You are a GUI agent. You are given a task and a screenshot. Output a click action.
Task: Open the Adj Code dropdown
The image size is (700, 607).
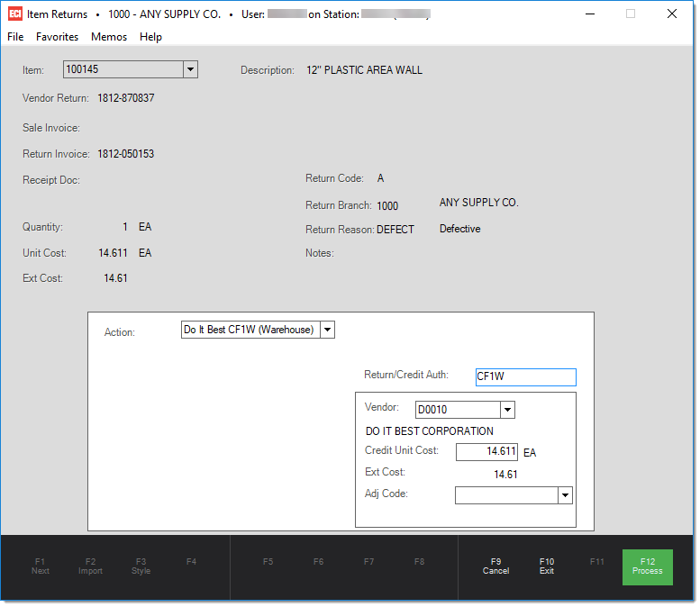(x=565, y=495)
